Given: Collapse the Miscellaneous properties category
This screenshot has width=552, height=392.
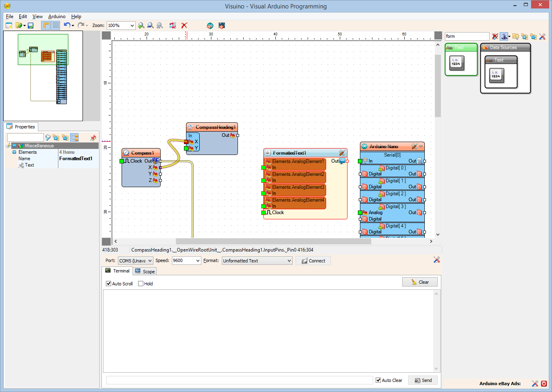Looking at the screenshot, I should point(14,146).
